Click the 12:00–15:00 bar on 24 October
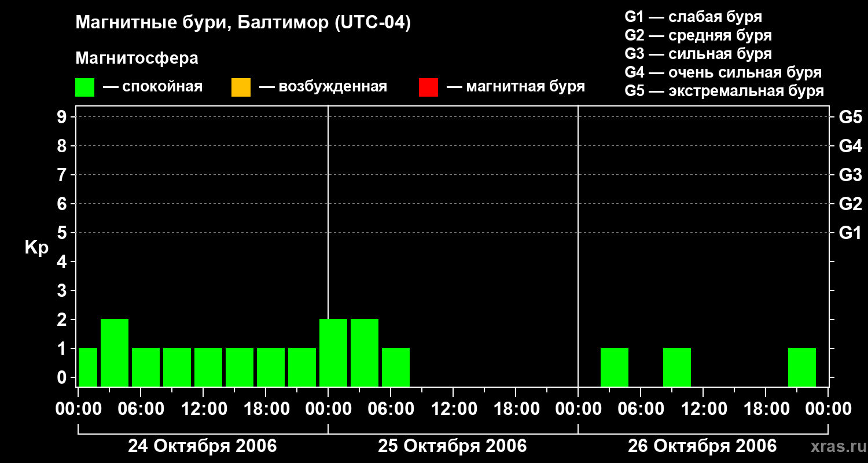868x463 pixels. click(x=208, y=368)
